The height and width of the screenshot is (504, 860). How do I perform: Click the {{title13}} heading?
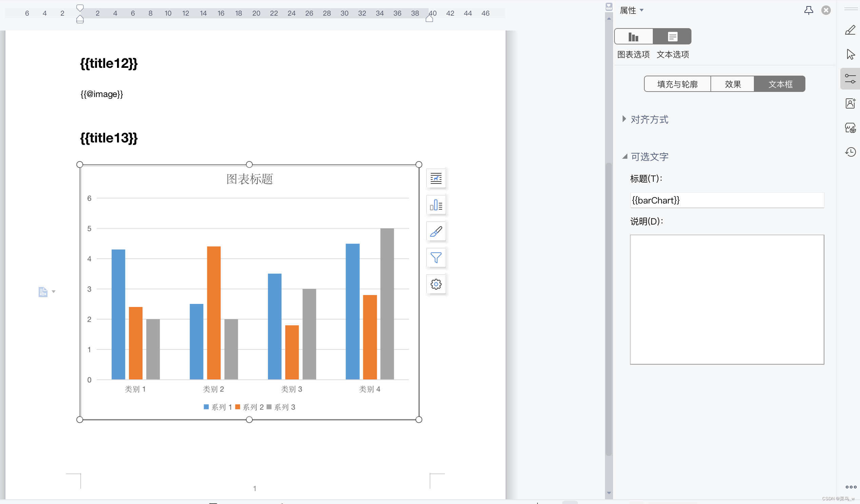coord(109,138)
